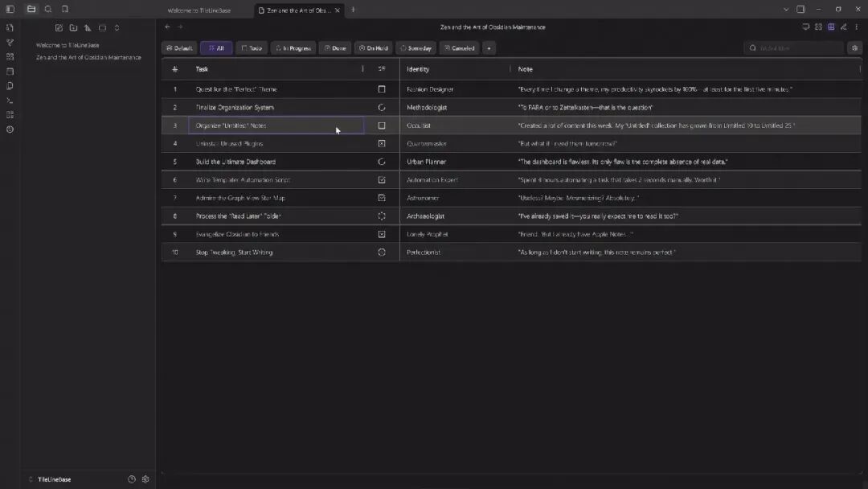Open the Files explorer panel icon

click(x=31, y=10)
